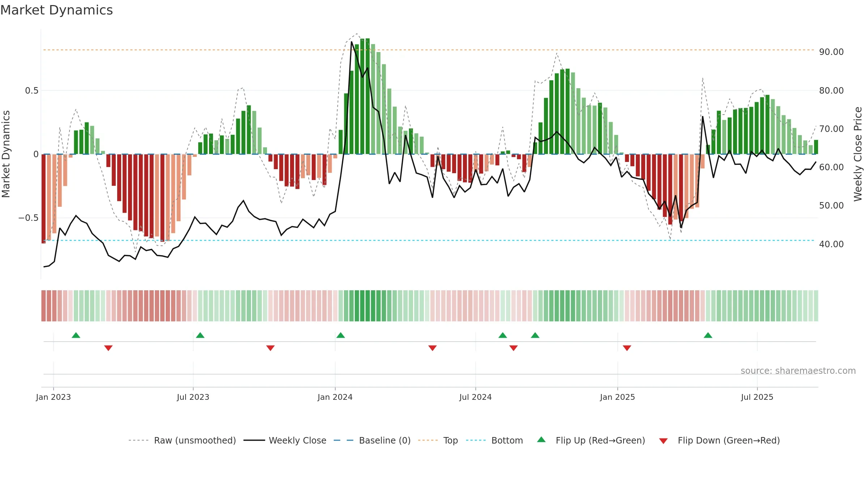Click the source: sharemaestro.com credit
Viewport: 868px width, 488px height.
798,371
